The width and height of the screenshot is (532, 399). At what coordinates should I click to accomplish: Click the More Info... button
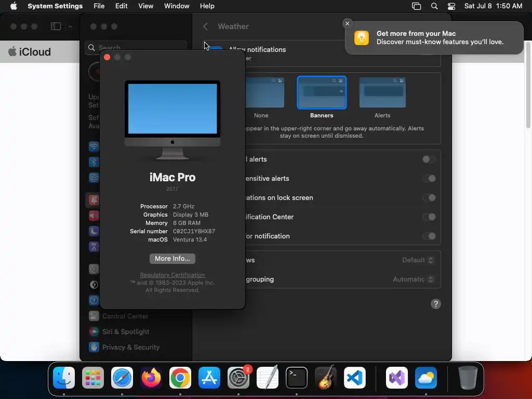coord(172,259)
